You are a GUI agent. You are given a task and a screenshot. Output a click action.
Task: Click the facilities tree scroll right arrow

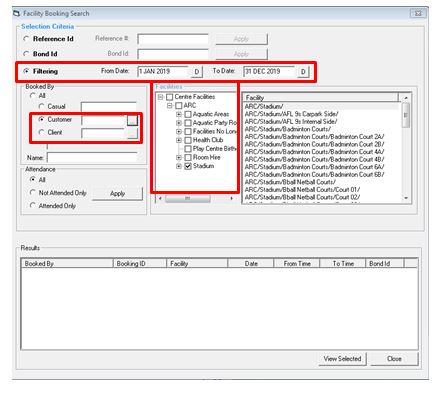tap(232, 198)
